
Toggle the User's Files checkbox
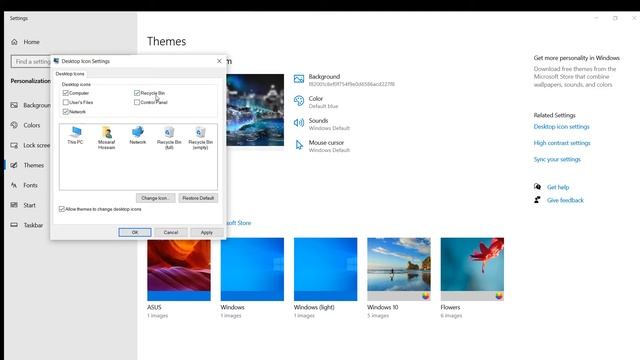pos(65,102)
